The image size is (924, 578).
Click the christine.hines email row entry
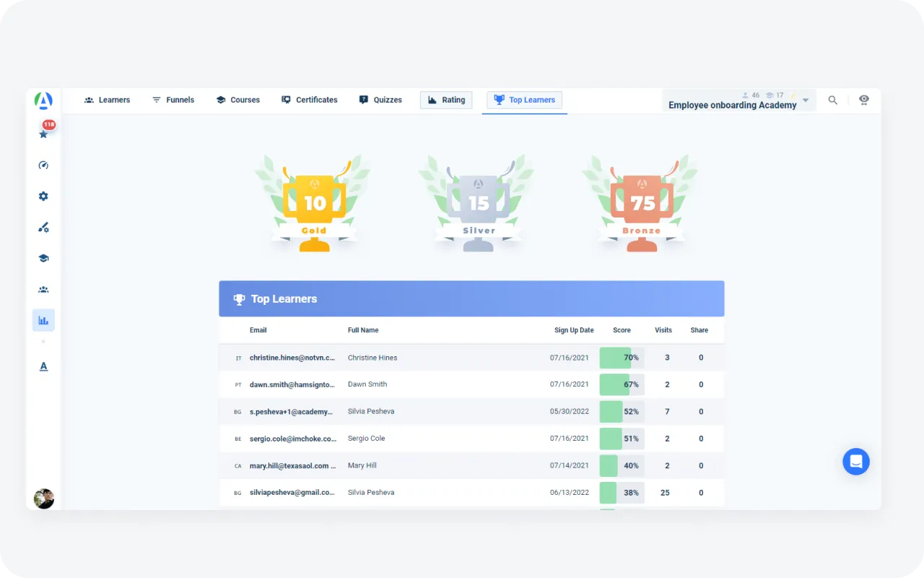pos(292,358)
